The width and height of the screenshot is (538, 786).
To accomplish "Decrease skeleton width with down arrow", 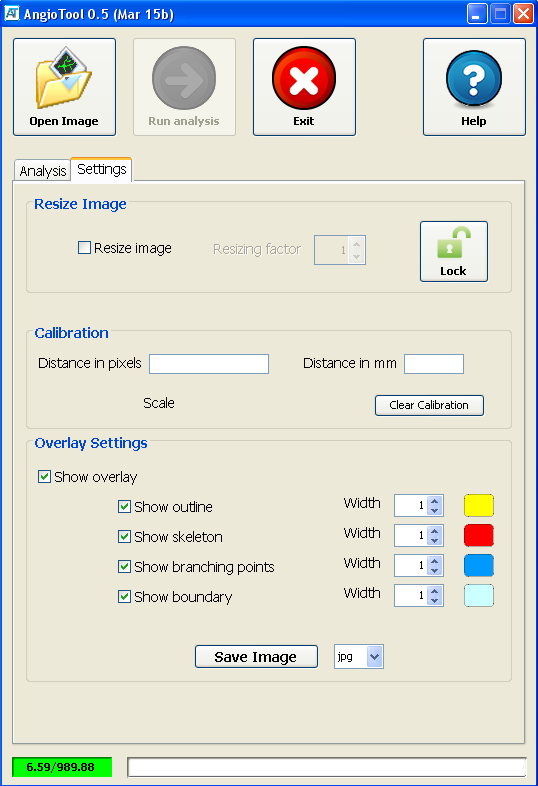I will 435,540.
